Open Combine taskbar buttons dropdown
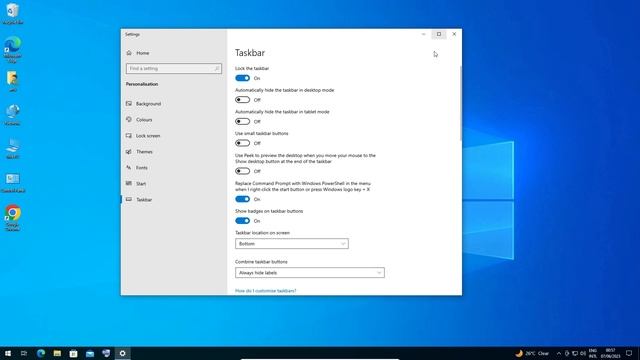 pyautogui.click(x=310, y=273)
